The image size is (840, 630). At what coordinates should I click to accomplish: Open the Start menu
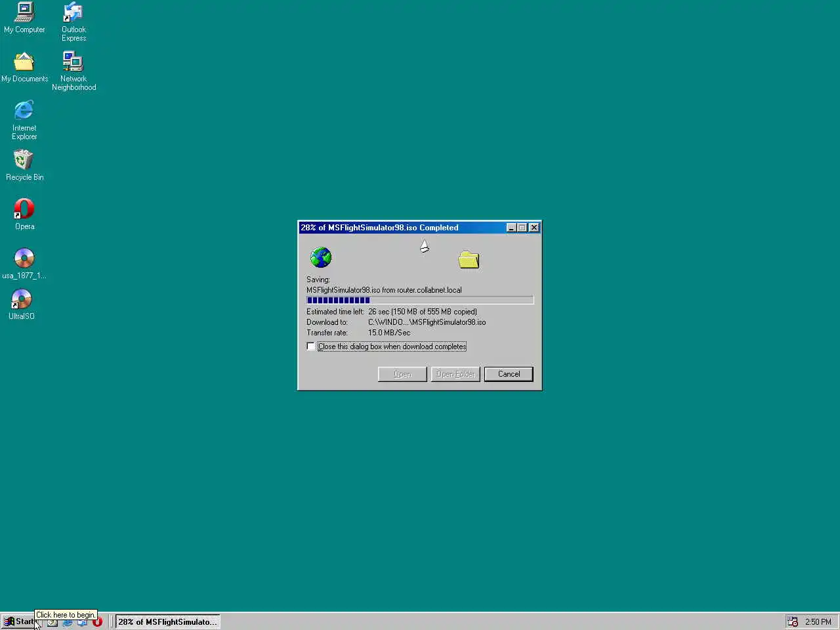pos(18,621)
